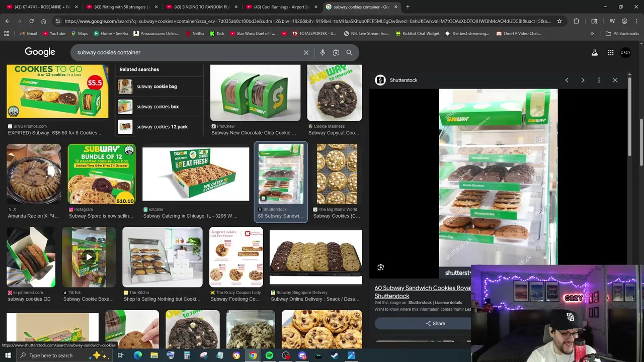This screenshot has height=362, width=644.
Task: Open Search by image lens icon
Action: (336, 52)
